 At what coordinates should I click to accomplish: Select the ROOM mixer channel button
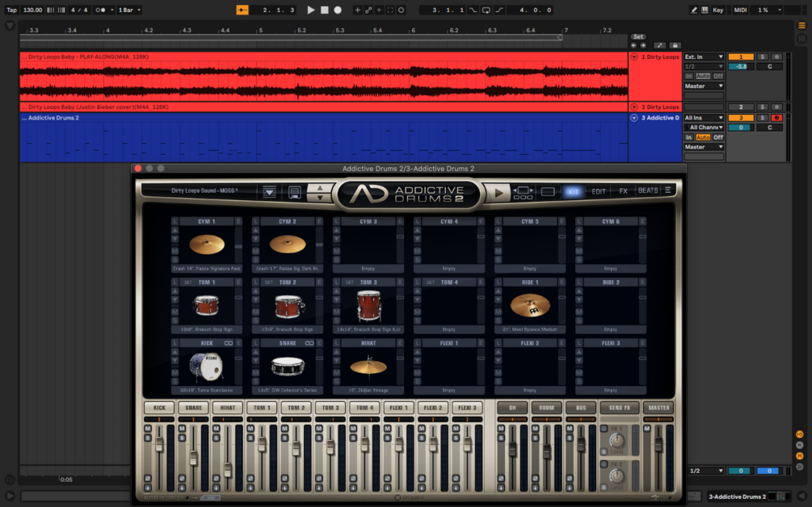click(546, 408)
